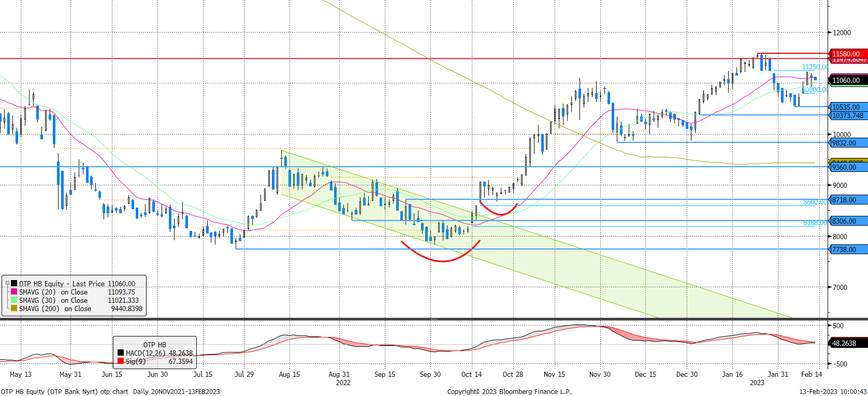Click the 8306.00 price level tag
The image size is (868, 396).
click(x=849, y=221)
